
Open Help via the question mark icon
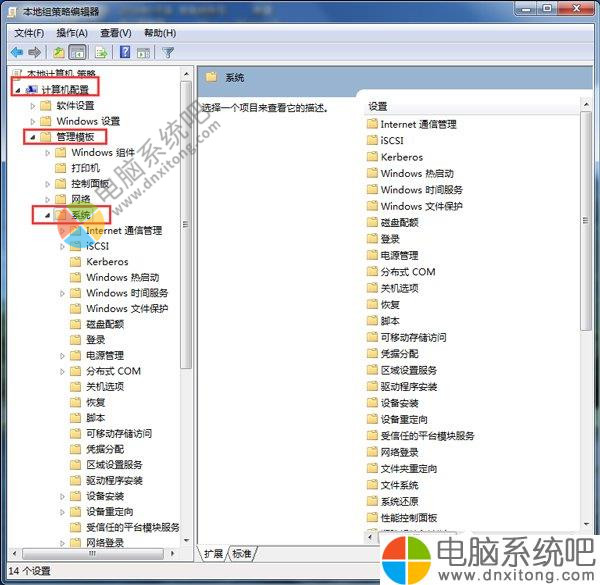click(x=125, y=52)
